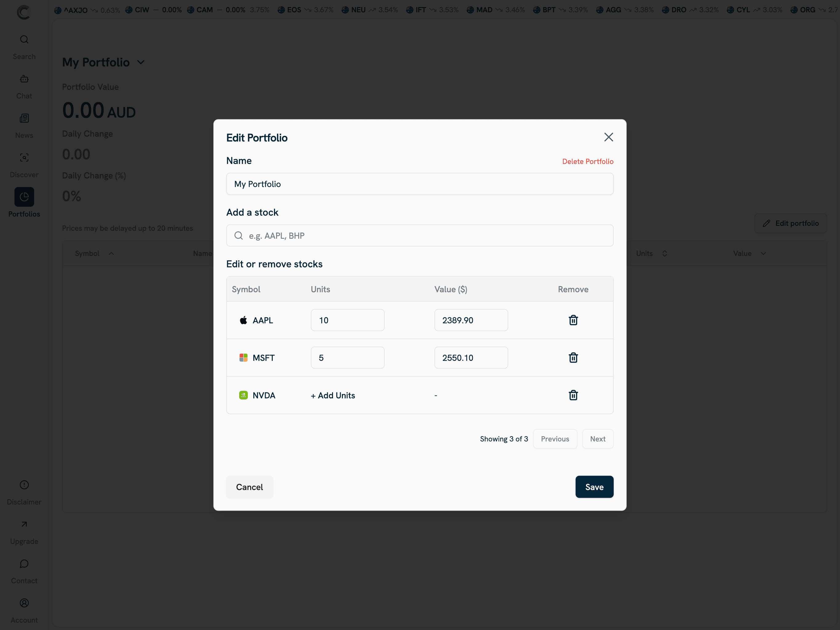Click the Disclaimer icon in the sidebar
This screenshot has height=630, width=840.
tap(24, 485)
